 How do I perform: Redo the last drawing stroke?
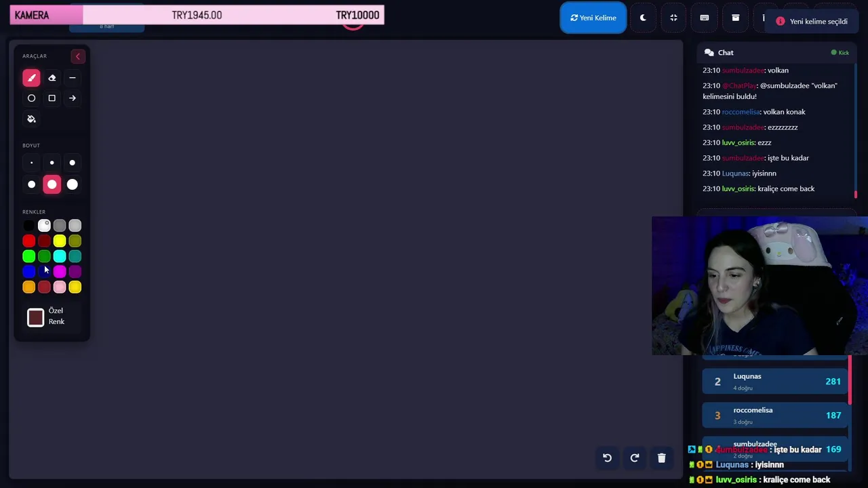click(x=635, y=457)
